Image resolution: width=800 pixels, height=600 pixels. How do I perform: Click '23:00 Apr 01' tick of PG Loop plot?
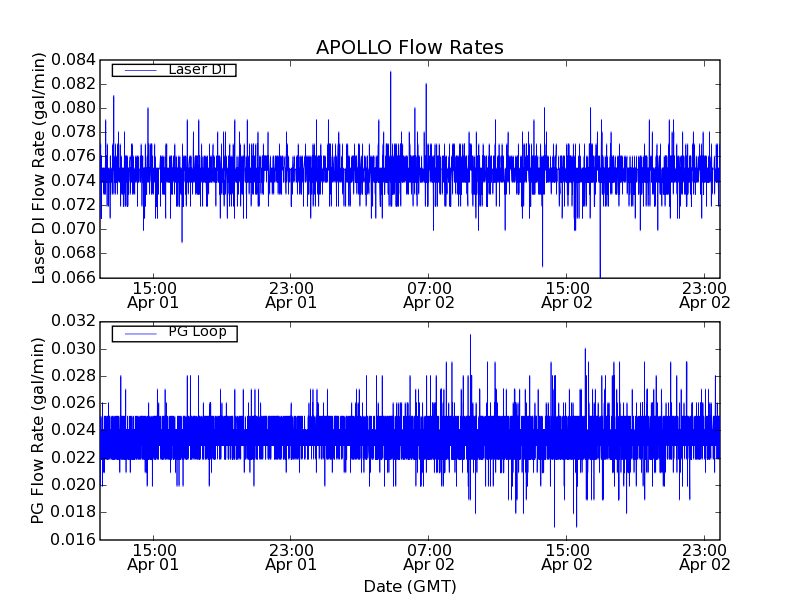(291, 558)
